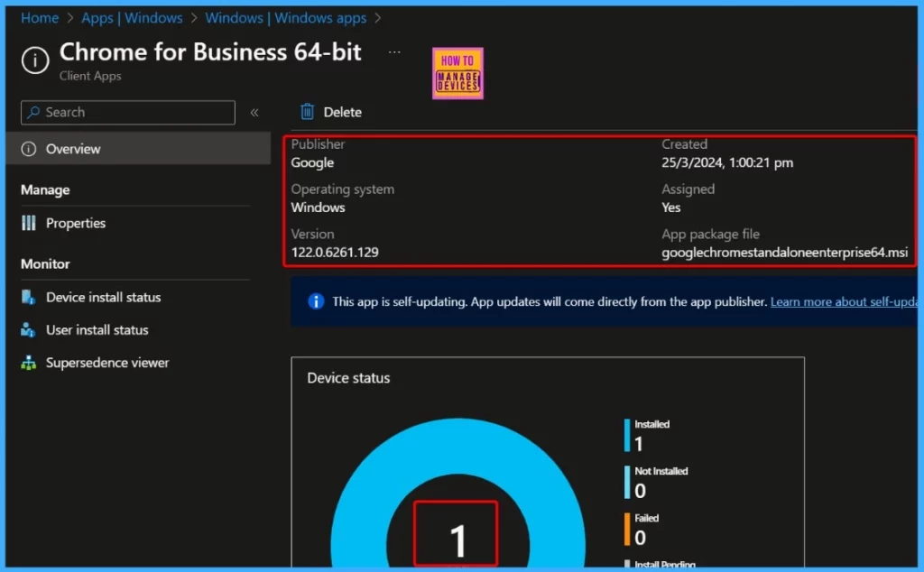Open the ellipsis menu next to title

(x=394, y=52)
